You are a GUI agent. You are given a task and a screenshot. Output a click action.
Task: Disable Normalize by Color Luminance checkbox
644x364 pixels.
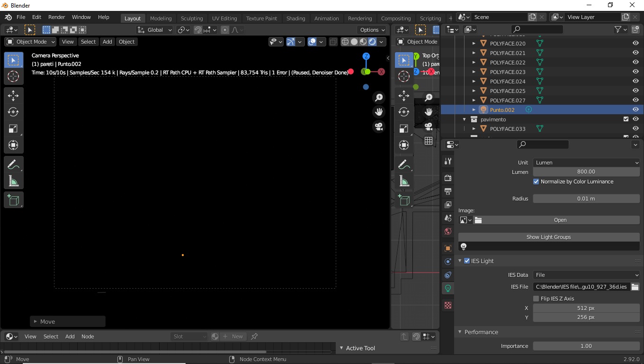pyautogui.click(x=536, y=182)
